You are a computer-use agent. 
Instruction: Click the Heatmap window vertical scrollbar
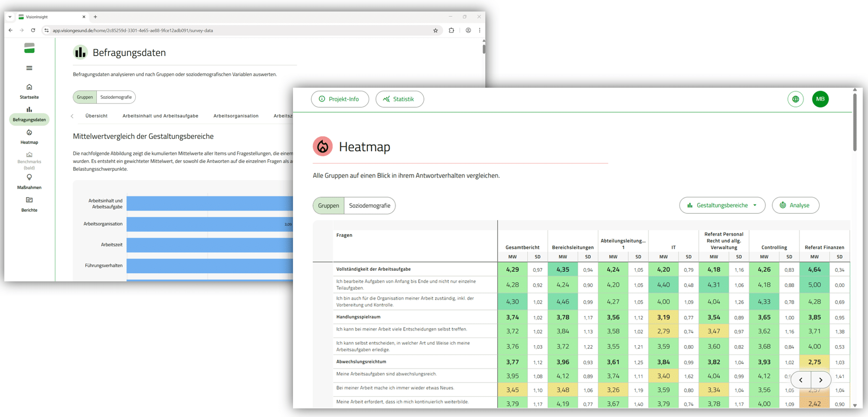point(855,122)
